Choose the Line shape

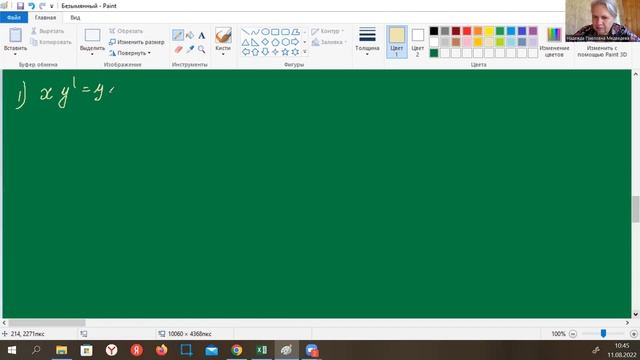point(245,32)
